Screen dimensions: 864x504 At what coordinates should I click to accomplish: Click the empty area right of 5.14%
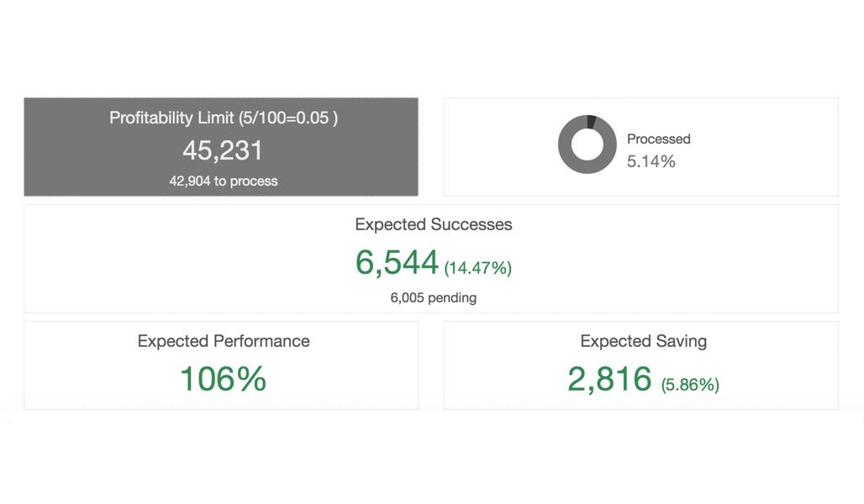click(x=756, y=161)
